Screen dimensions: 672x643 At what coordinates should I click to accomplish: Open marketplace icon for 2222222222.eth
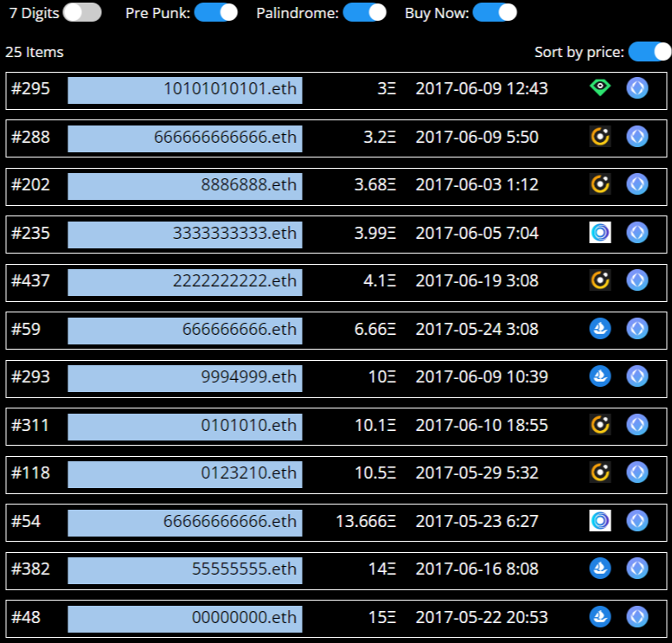tap(600, 280)
